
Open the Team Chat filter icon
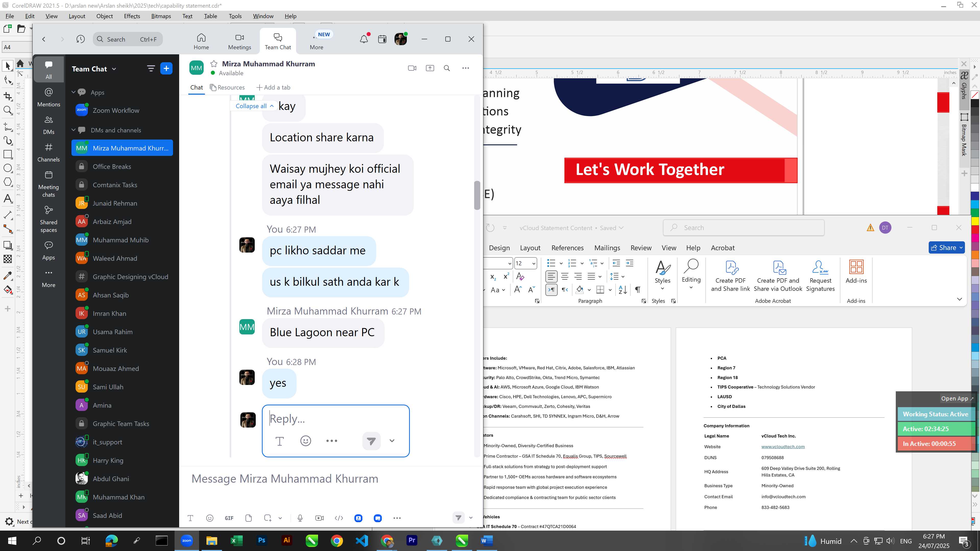pos(151,68)
